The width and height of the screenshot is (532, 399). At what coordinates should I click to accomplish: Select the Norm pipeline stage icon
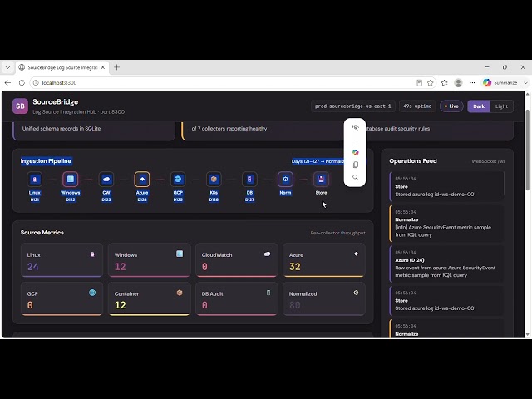click(285, 180)
